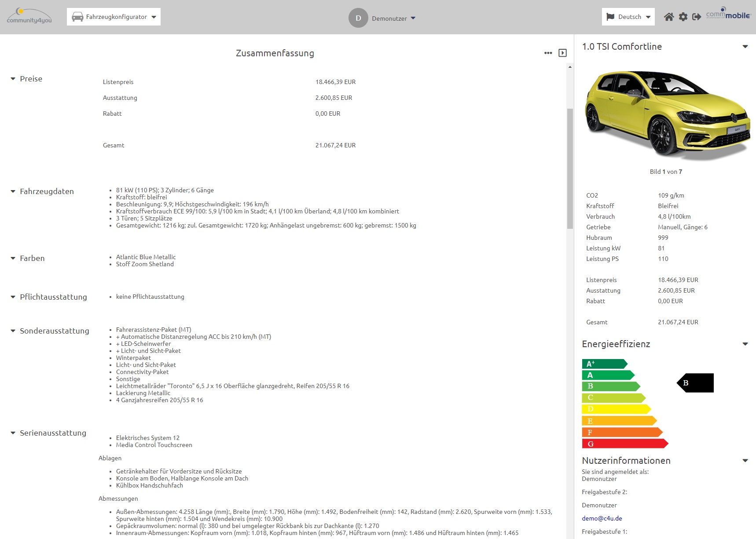The image size is (756, 539).
Task: Click the scrollbar up arrow
Action: point(570,67)
